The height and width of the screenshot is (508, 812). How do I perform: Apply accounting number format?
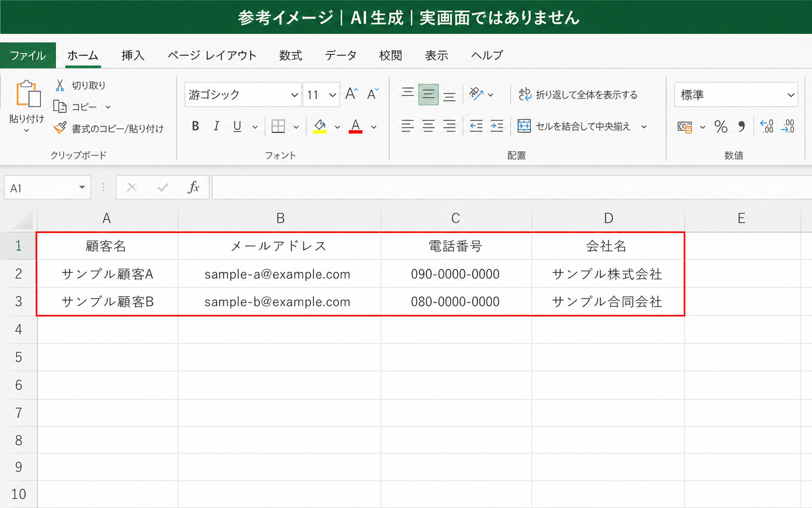point(685,126)
